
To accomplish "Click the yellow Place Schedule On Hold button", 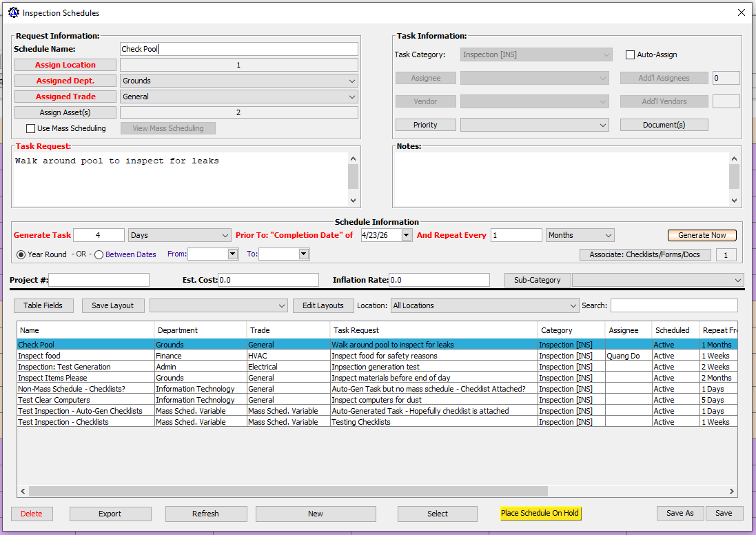I will (540, 513).
